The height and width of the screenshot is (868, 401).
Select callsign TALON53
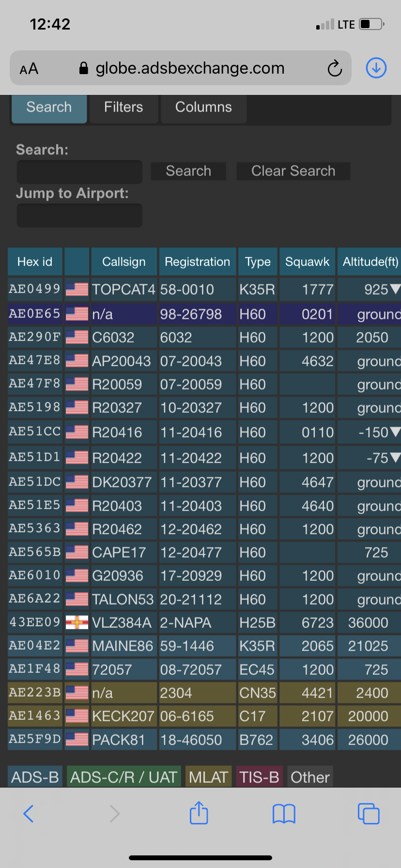tap(123, 599)
